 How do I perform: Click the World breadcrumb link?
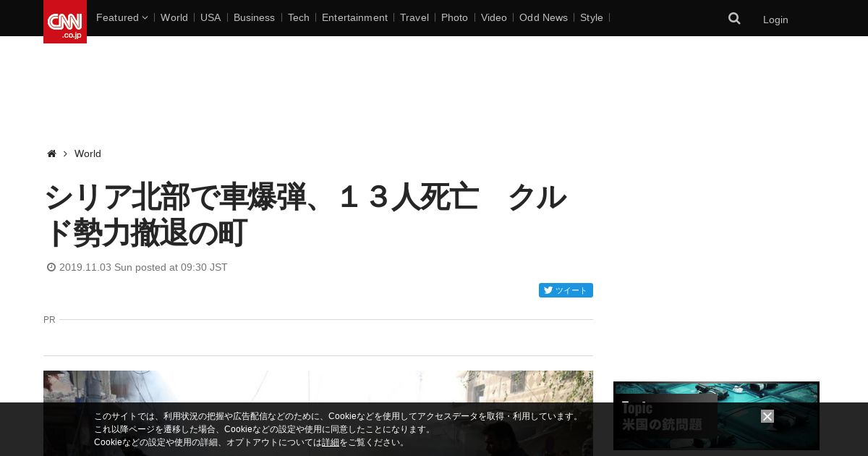(x=88, y=153)
